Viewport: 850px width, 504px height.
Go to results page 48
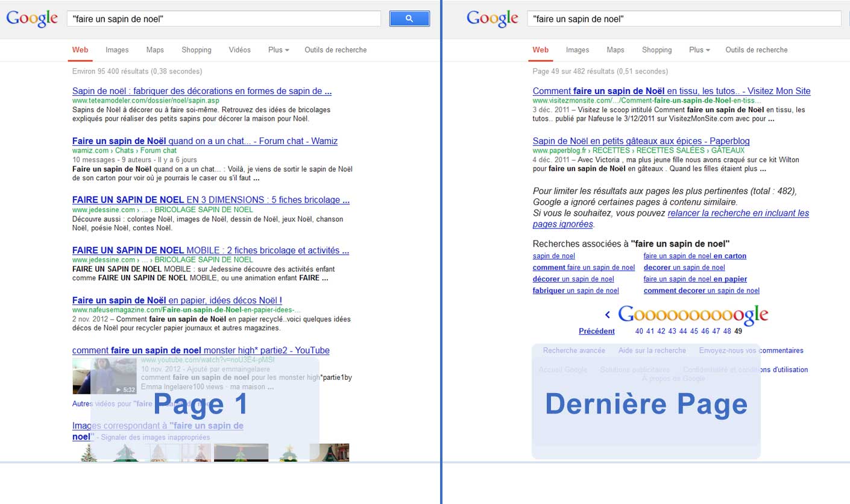click(x=727, y=331)
